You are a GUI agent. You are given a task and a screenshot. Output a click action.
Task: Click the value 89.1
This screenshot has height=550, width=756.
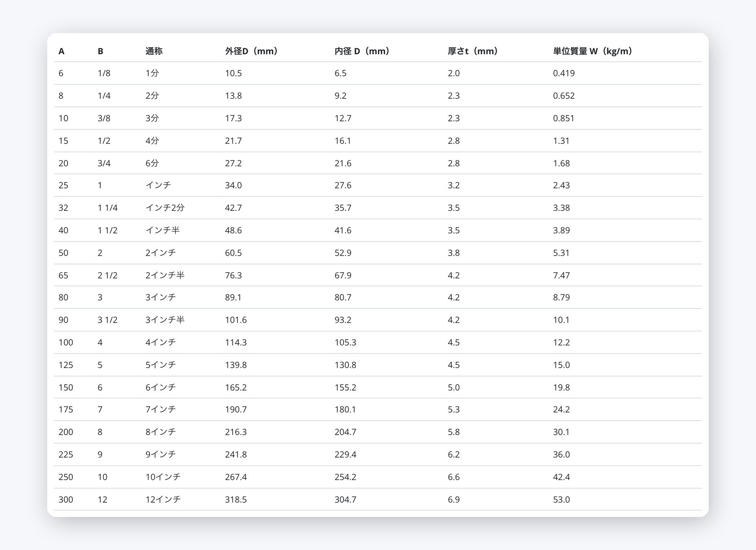pyautogui.click(x=233, y=298)
